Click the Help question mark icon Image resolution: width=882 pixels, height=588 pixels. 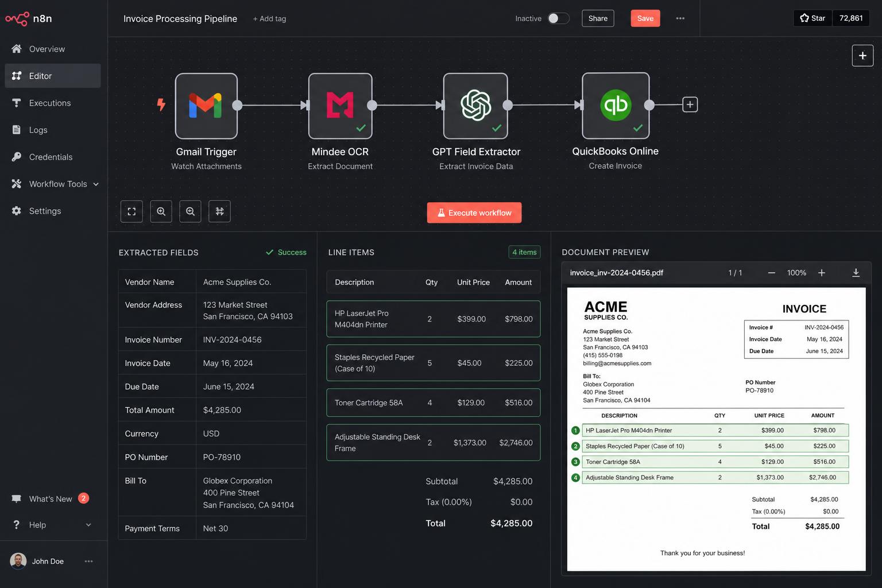[17, 525]
